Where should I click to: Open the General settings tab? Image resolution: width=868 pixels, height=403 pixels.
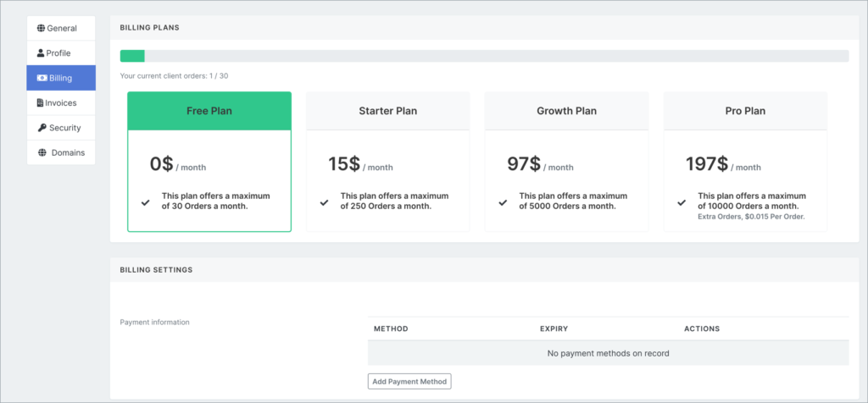(x=61, y=29)
